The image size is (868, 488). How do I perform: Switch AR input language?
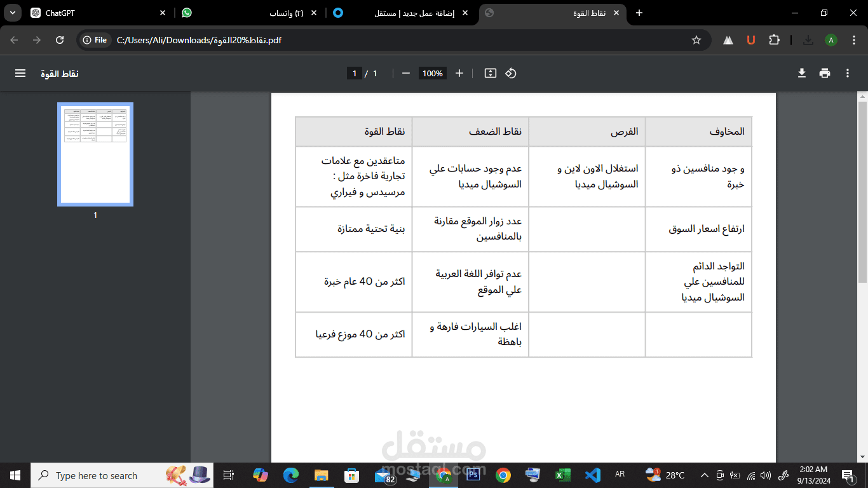click(620, 475)
